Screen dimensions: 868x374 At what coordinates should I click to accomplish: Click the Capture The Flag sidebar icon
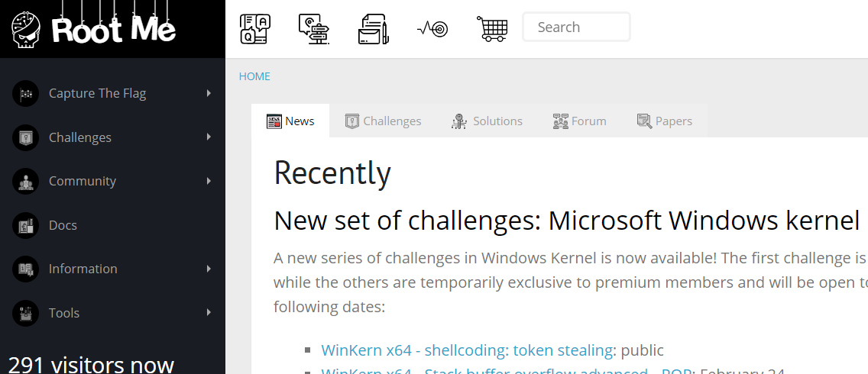click(x=25, y=93)
